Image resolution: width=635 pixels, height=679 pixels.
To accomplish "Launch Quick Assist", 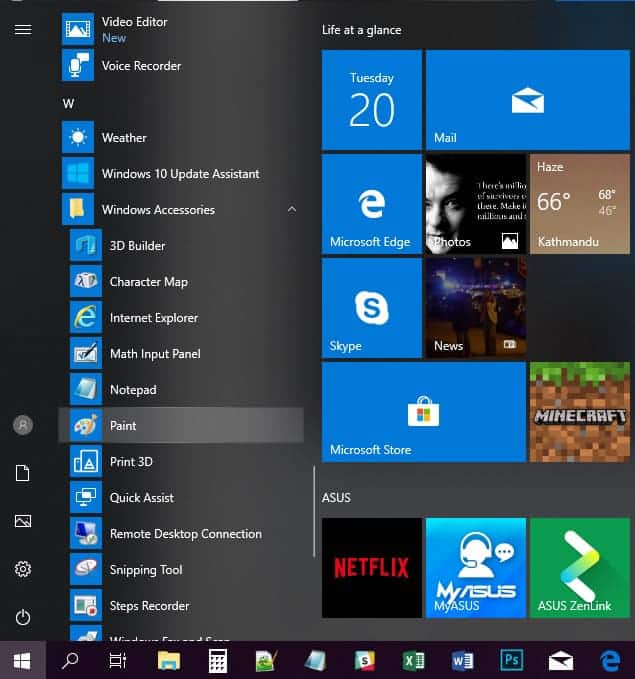I will (182, 498).
